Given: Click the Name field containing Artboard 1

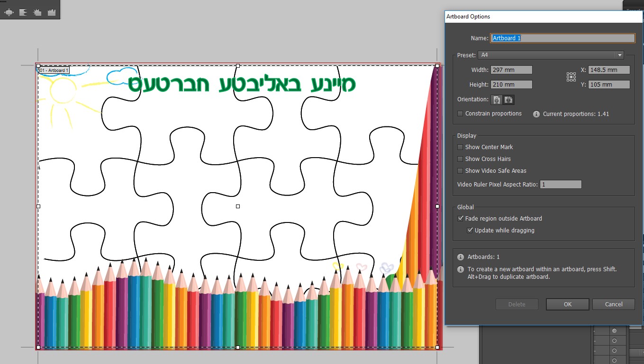Looking at the screenshot, I should 562,38.
